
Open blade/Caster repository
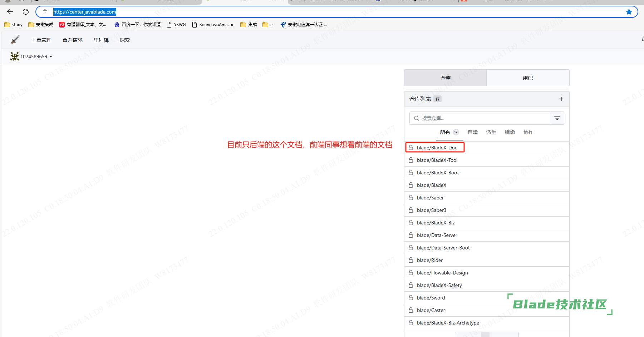point(431,310)
